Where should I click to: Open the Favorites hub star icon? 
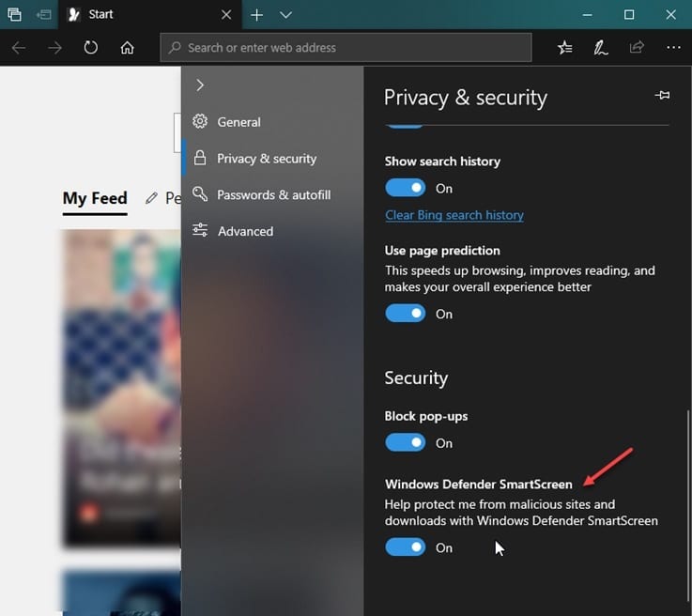tap(564, 47)
